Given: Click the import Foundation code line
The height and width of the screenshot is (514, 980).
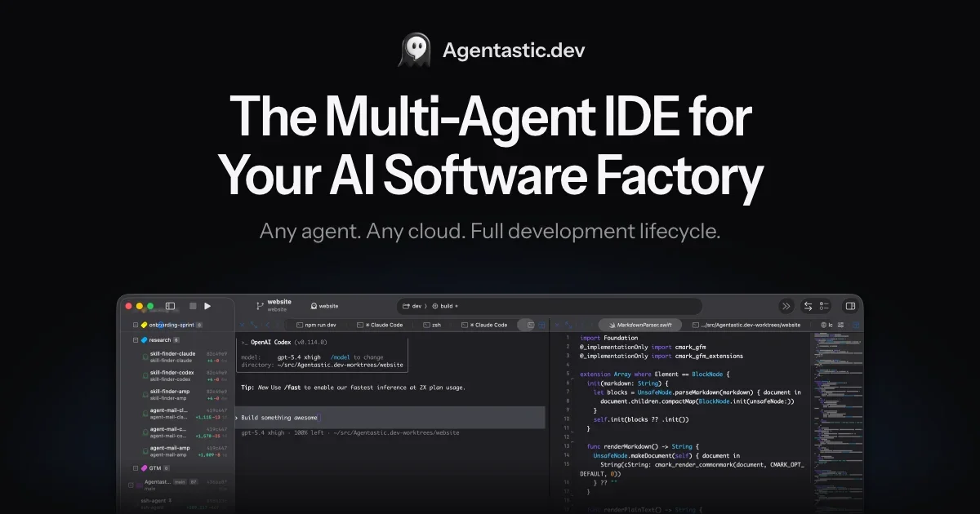Looking at the screenshot, I should 609,338.
